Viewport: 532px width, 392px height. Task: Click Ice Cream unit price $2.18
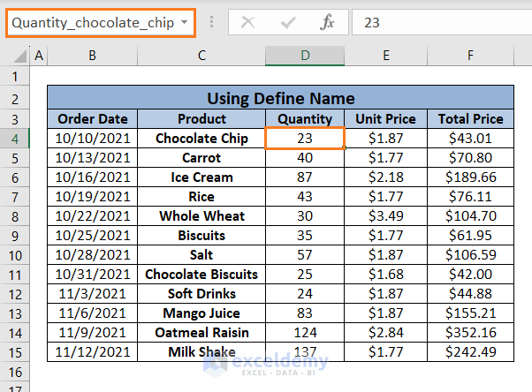(x=385, y=177)
